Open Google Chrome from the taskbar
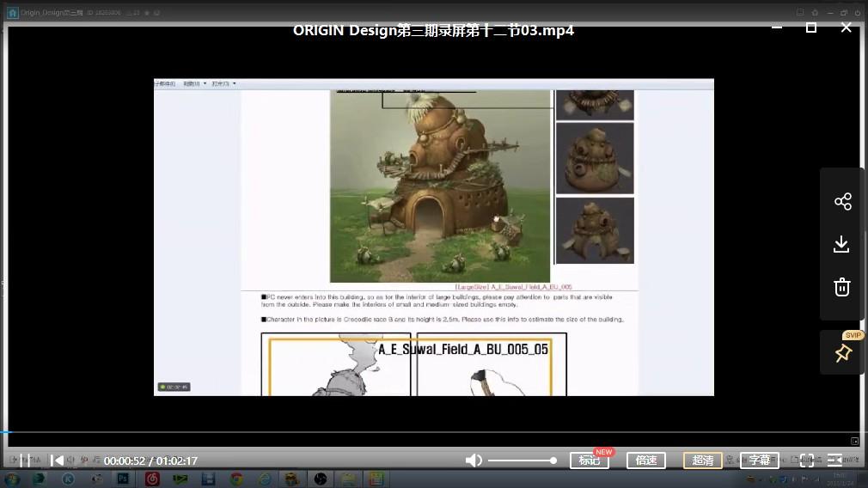This screenshot has height=488, width=868. 237,479
